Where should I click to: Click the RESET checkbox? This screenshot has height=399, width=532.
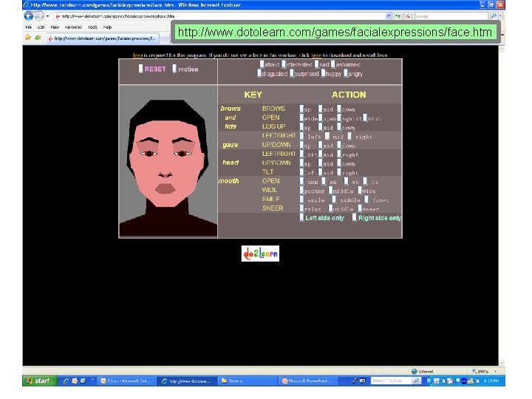[x=140, y=69]
